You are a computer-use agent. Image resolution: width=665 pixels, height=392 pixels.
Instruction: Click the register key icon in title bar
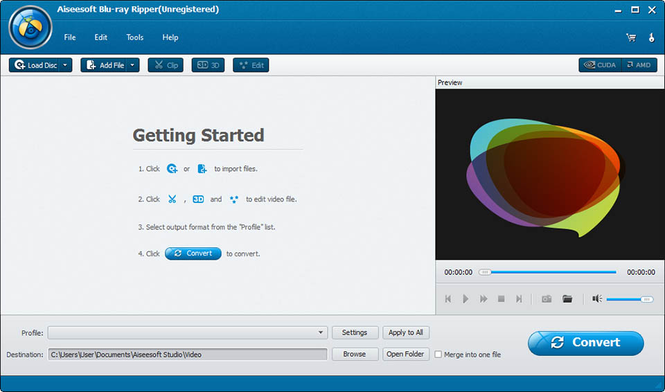651,37
